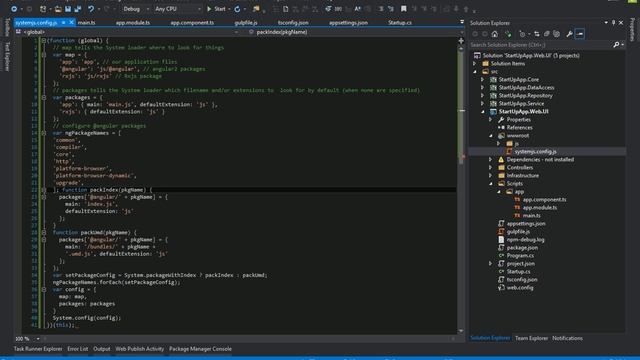Click the Solution Explorer Home icon
The image size is (640, 360).
tap(495, 34)
